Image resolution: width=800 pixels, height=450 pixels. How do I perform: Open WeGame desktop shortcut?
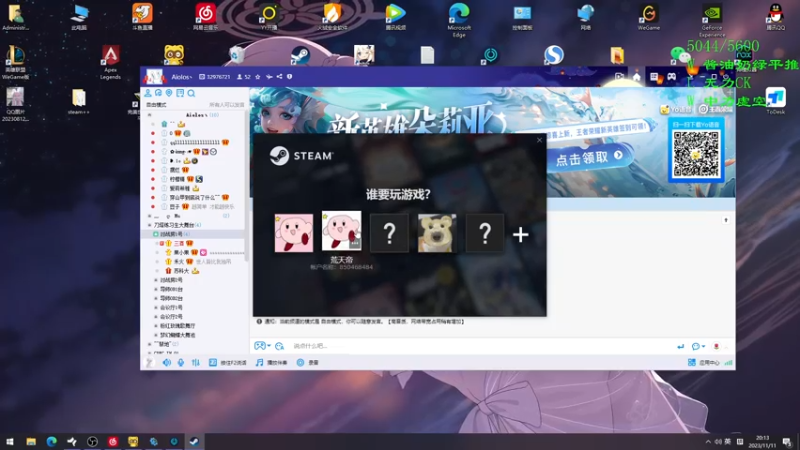[648, 17]
